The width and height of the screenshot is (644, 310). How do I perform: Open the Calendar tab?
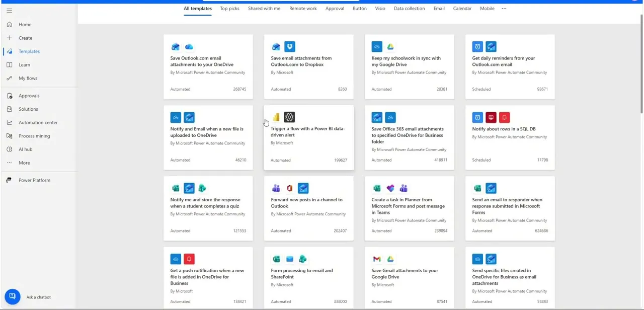pos(462,9)
